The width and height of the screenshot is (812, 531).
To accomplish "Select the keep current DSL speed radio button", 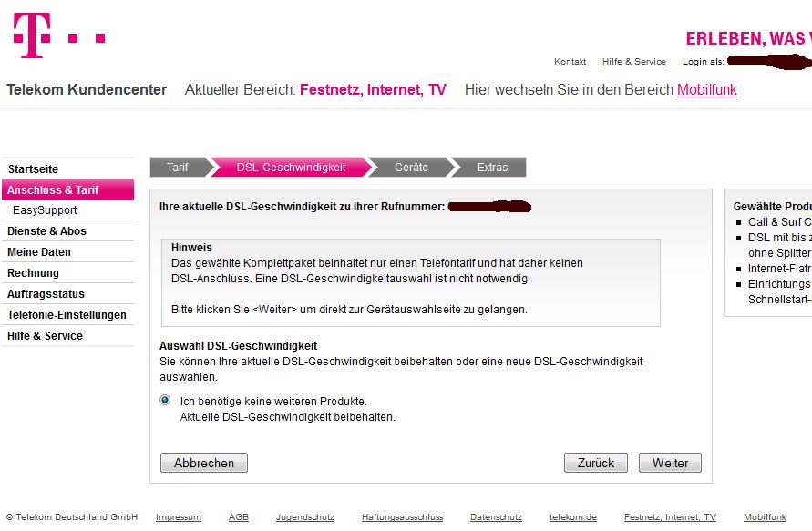I will tap(165, 400).
